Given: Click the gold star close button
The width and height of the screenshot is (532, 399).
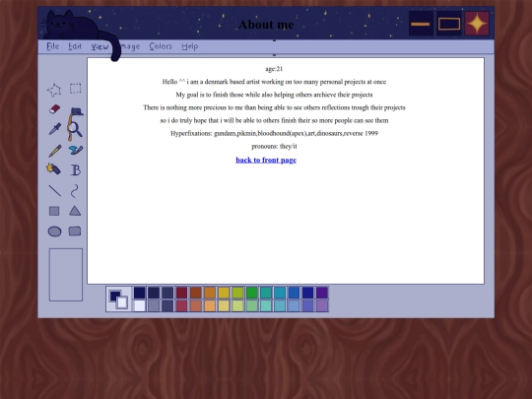Looking at the screenshot, I should (477, 24).
